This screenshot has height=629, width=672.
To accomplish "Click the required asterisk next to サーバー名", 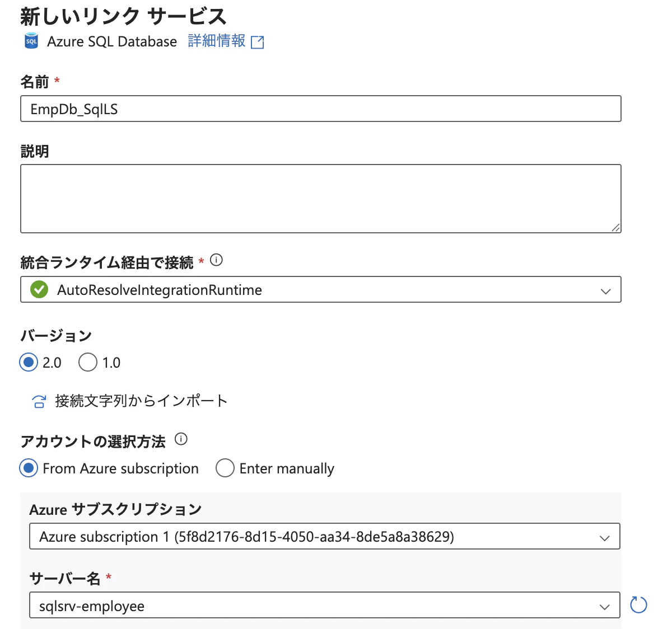I will (x=109, y=579).
